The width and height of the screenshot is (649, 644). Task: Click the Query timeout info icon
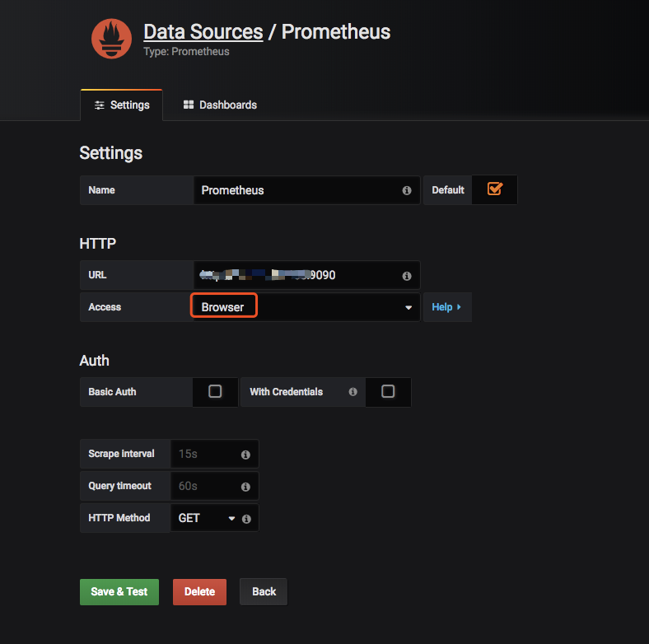245,487
